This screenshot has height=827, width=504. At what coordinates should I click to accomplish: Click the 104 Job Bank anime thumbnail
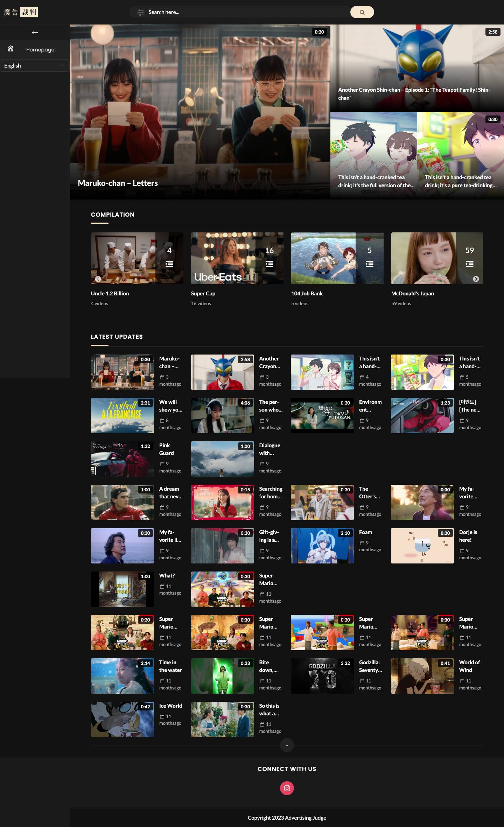(x=337, y=258)
